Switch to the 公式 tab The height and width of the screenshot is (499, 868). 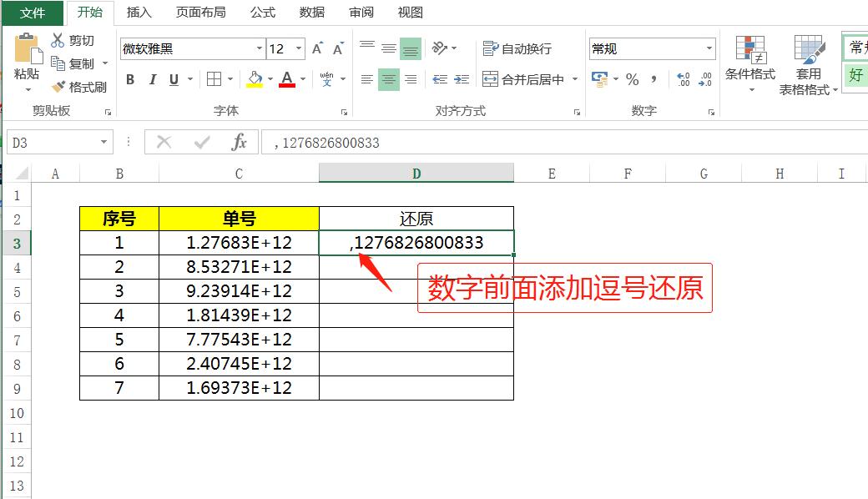pos(262,13)
